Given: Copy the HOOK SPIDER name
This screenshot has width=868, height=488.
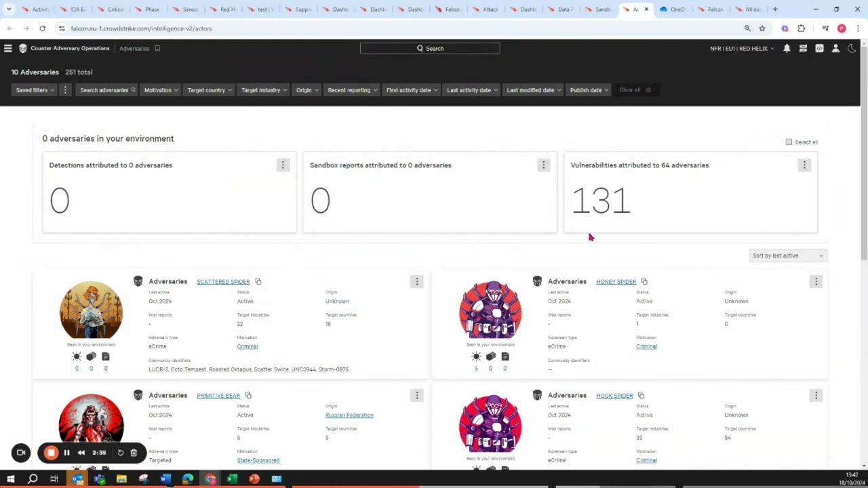Looking at the screenshot, I should [641, 395].
